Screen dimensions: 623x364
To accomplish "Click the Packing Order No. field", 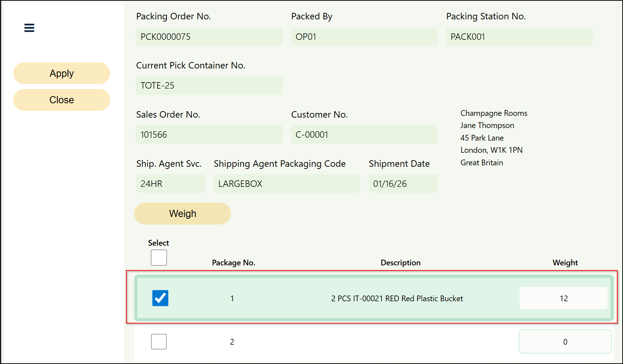I will (209, 37).
